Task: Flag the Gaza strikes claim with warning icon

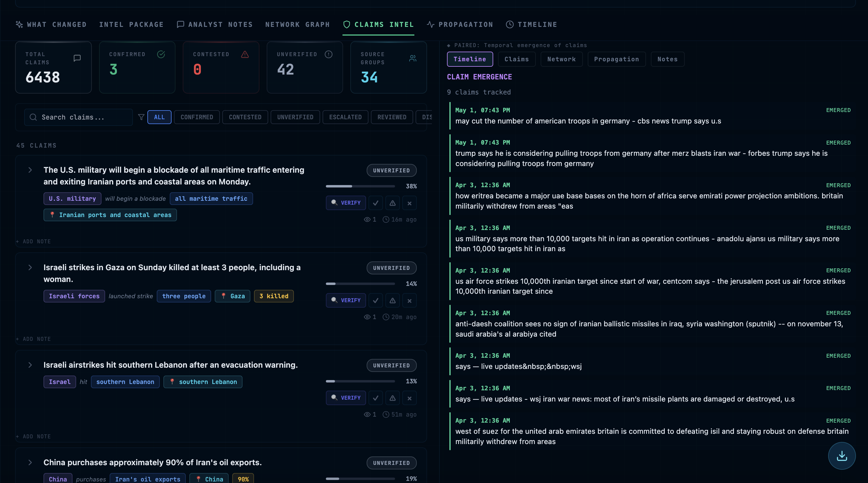Action: point(393,300)
